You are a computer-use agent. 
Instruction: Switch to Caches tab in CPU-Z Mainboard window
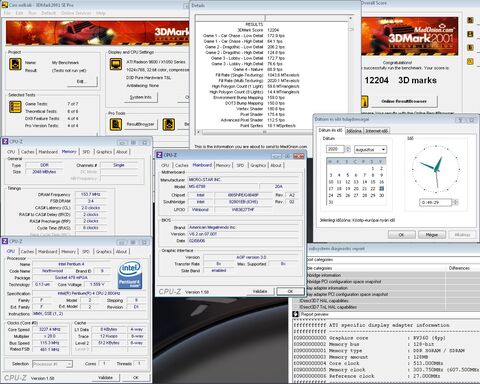[182, 165]
